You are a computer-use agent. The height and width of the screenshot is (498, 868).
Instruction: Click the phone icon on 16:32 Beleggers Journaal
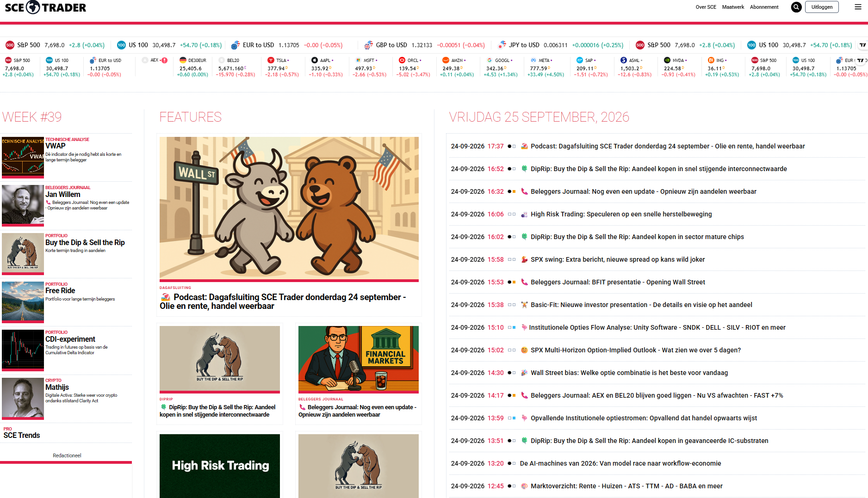click(x=524, y=191)
